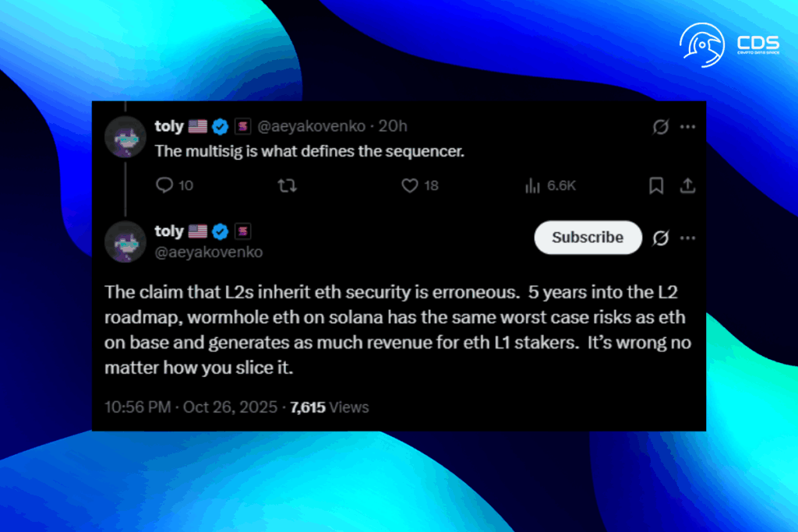Image resolution: width=798 pixels, height=532 pixels.
Task: Share the tweet using the share icon
Action: pyautogui.click(x=687, y=185)
